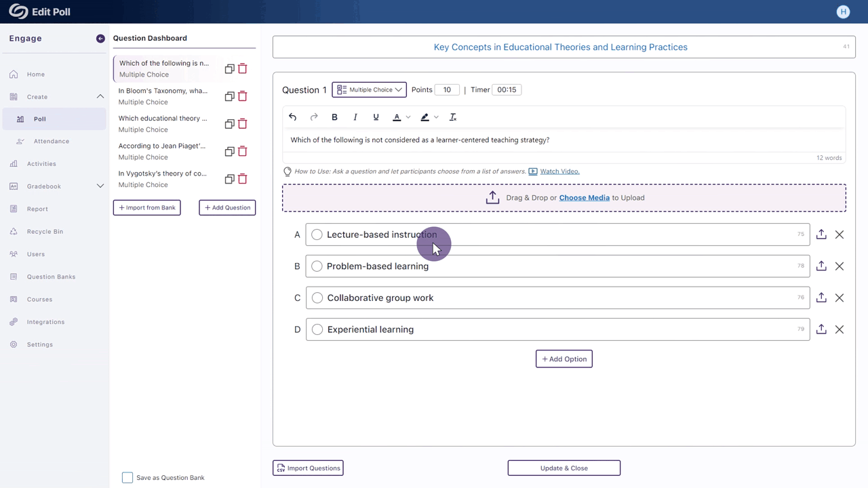Image resolution: width=868 pixels, height=488 pixels.
Task: Click the Update & Close button
Action: [564, 468]
